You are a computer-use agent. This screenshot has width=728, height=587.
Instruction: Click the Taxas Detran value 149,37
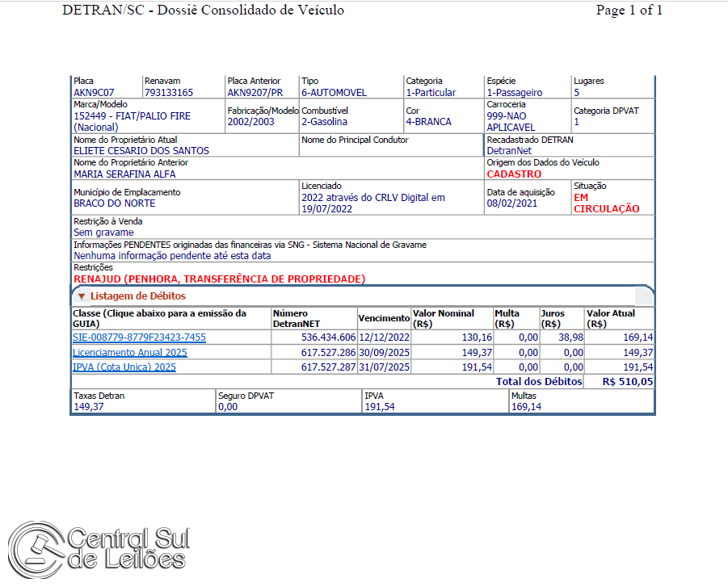(x=89, y=407)
